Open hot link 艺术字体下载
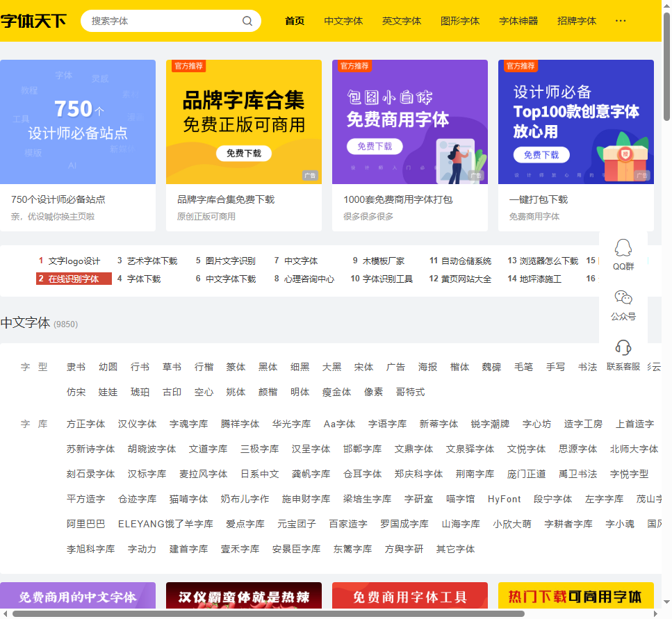Viewport: 672px width, 619px height. 152,261
